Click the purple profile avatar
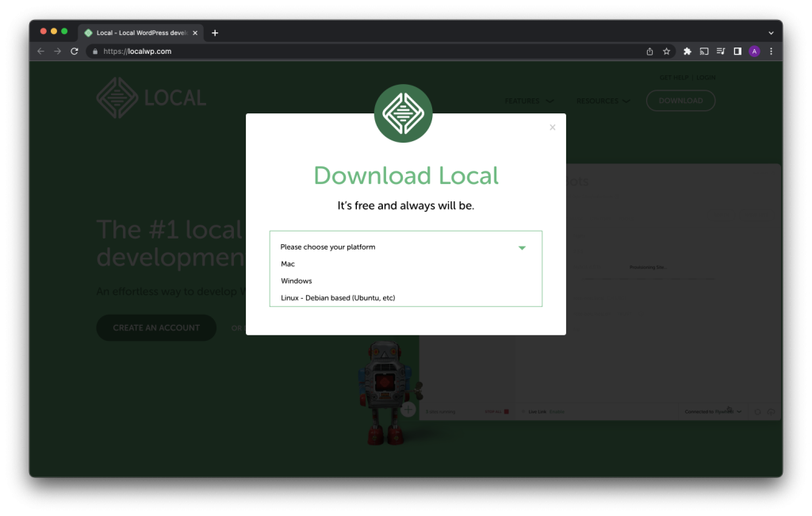This screenshot has width=812, height=516. point(754,52)
